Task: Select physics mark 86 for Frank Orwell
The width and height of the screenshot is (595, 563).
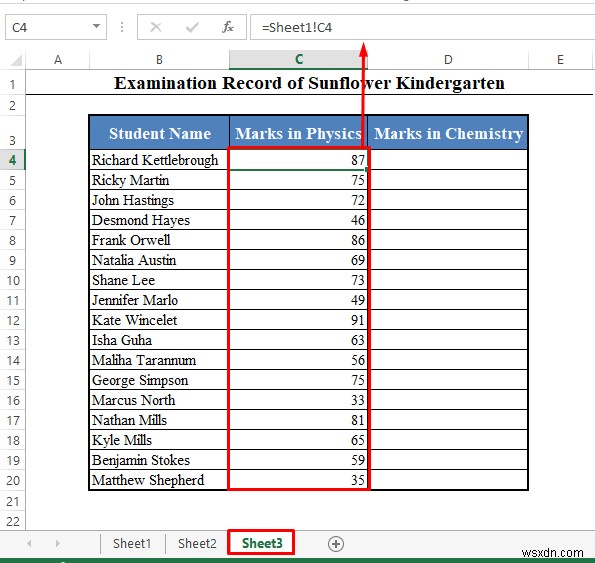Action: coord(298,240)
